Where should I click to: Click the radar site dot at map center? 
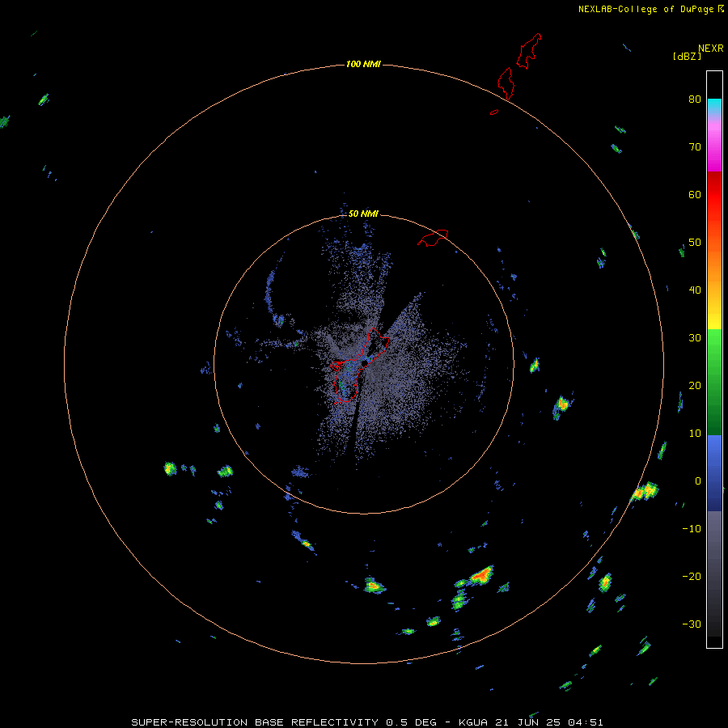point(365,362)
